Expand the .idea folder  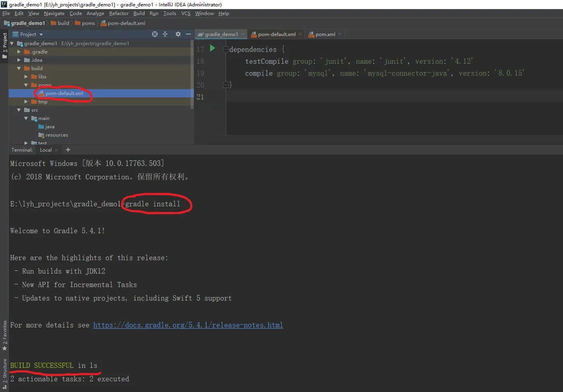click(x=18, y=60)
